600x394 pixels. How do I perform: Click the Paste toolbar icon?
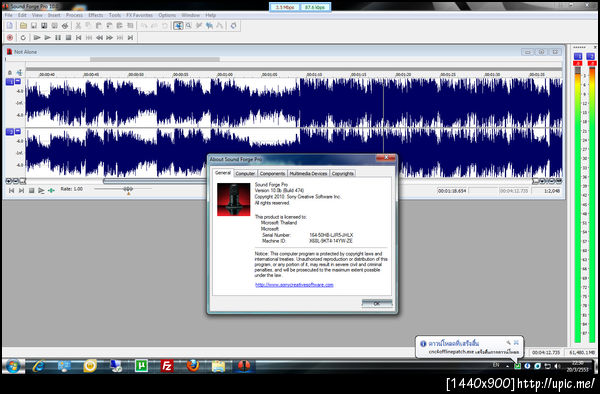pyautogui.click(x=99, y=26)
